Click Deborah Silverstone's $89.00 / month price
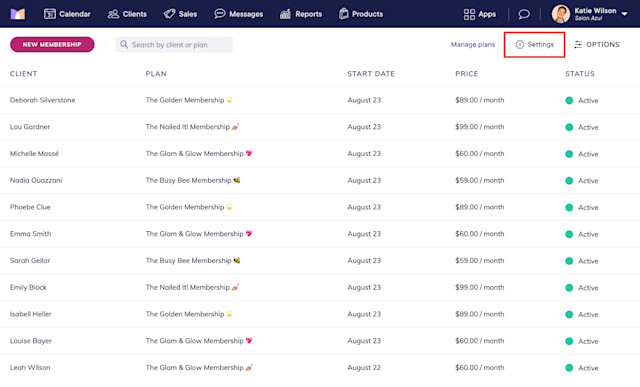The height and width of the screenshot is (387, 640). point(480,100)
